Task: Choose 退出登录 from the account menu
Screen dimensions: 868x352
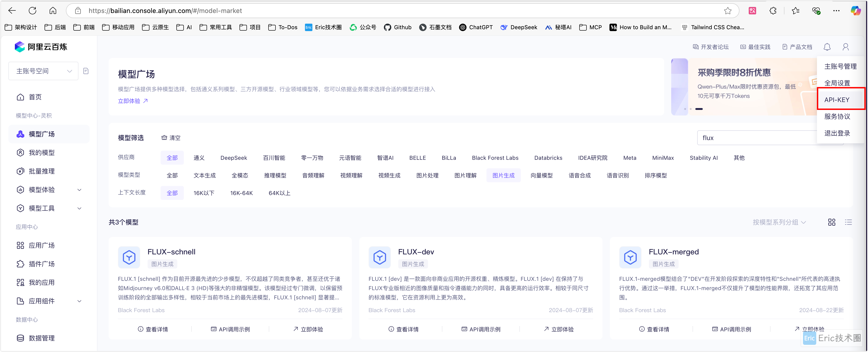Action: pos(840,133)
